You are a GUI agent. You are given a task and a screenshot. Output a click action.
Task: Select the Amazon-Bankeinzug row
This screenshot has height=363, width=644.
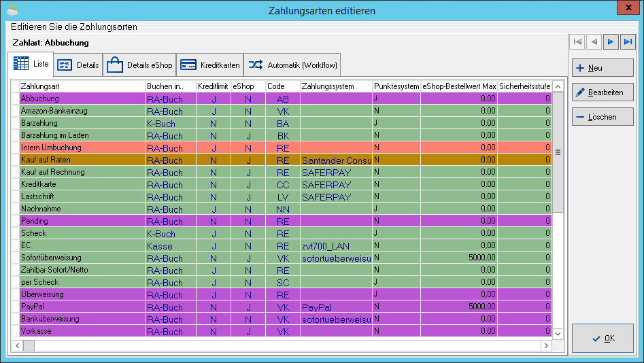point(286,111)
